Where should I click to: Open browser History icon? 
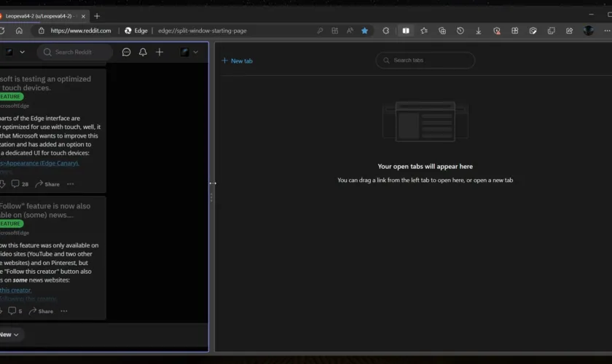pos(460,31)
